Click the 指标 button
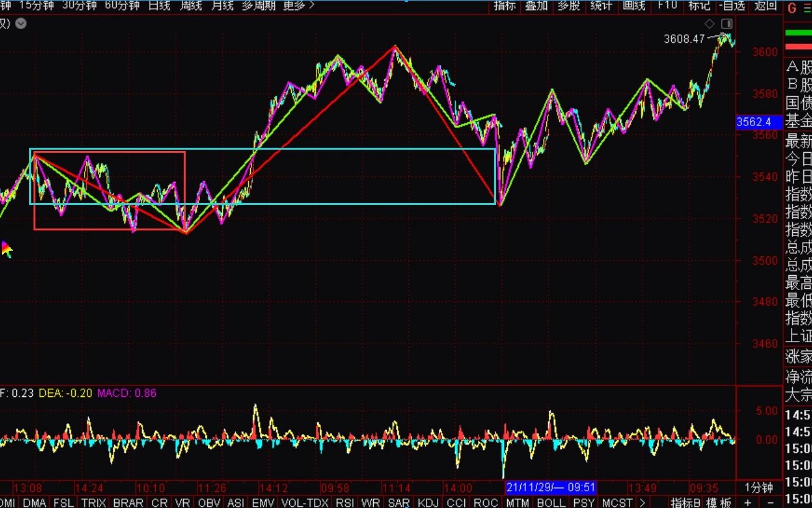812x508 pixels. tap(505, 6)
